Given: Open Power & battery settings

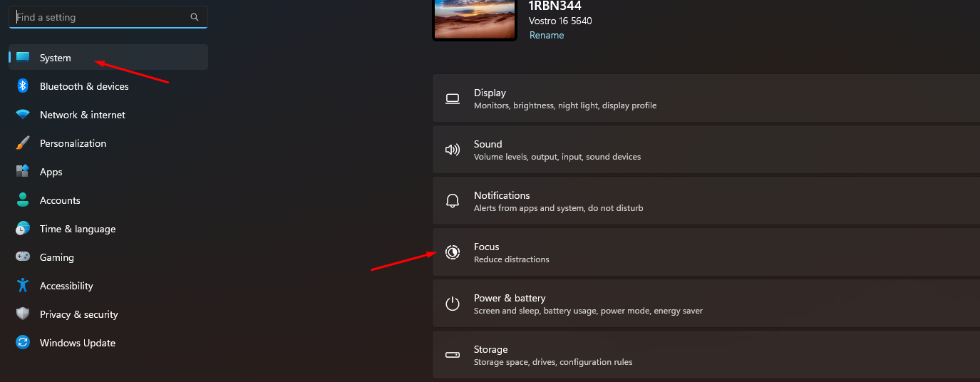Looking at the screenshot, I should point(706,304).
